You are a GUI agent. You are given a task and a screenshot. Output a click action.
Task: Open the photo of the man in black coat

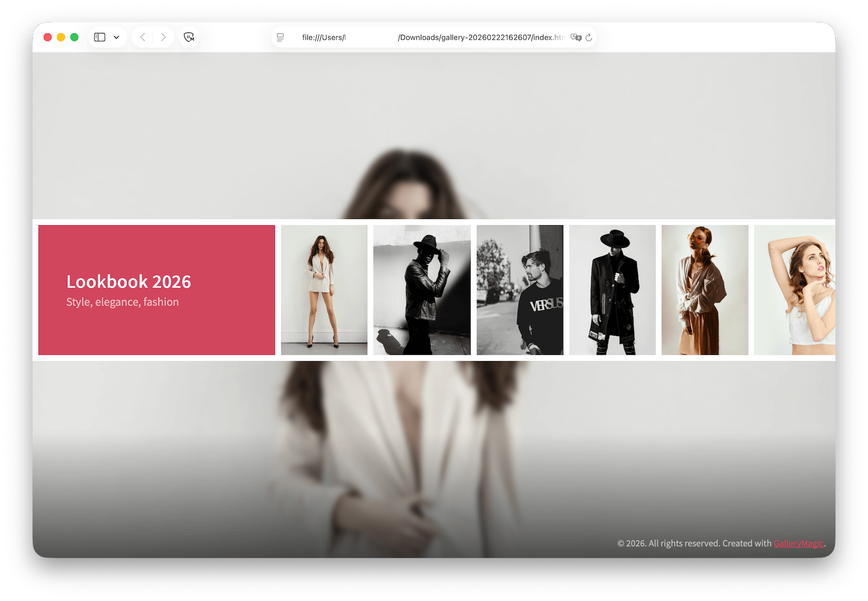click(612, 290)
